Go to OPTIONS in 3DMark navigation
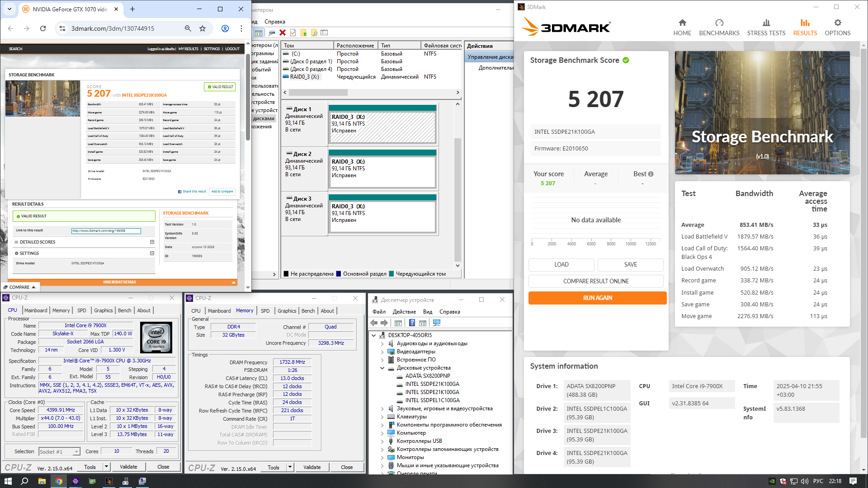Image resolution: width=868 pixels, height=488 pixels. (x=837, y=27)
